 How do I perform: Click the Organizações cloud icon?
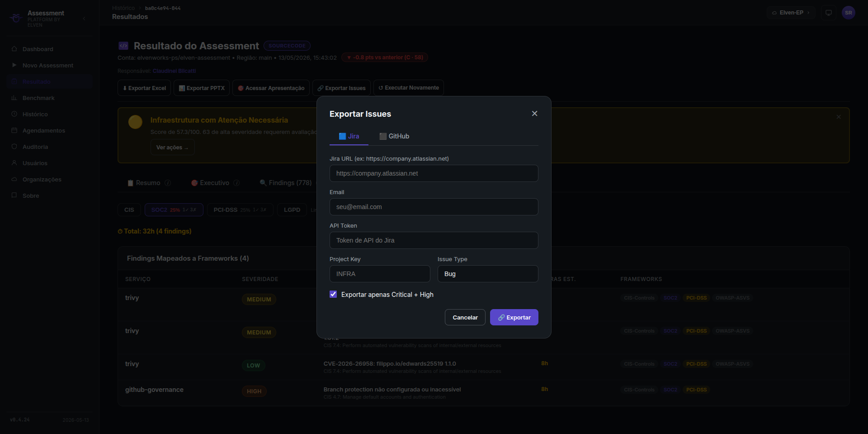pyautogui.click(x=14, y=179)
